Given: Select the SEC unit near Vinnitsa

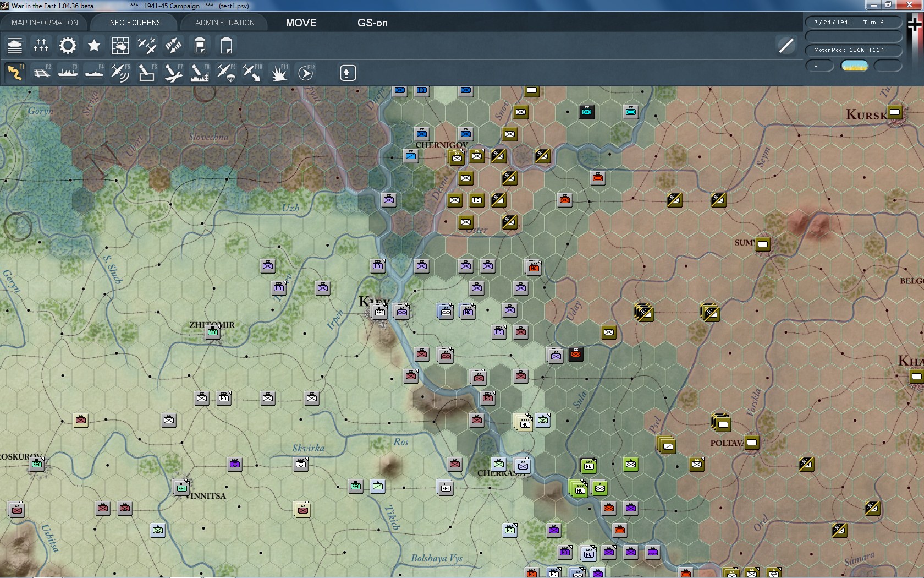Looking at the screenshot, I should click(182, 488).
